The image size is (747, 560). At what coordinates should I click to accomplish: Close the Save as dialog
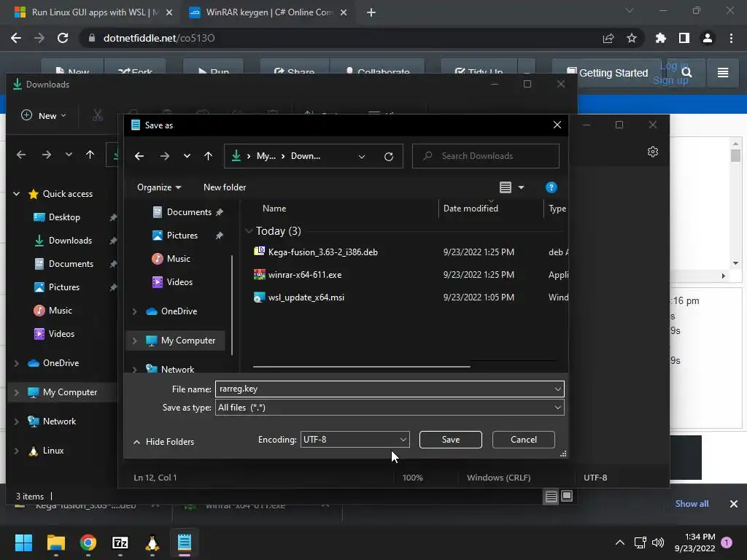(557, 125)
